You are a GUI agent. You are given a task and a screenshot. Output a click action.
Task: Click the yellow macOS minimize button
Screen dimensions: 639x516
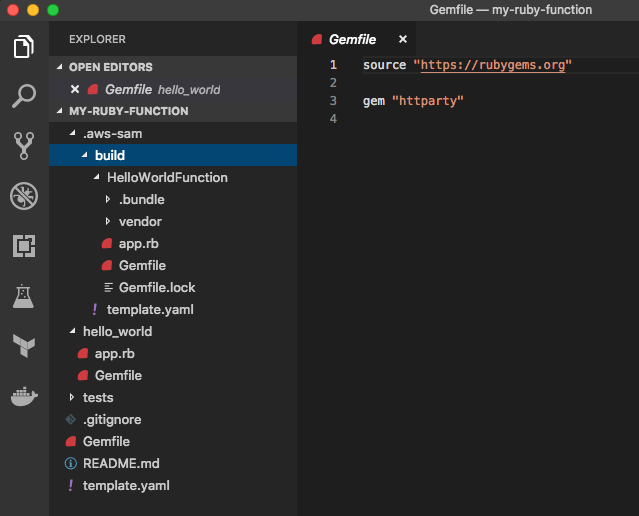33,10
